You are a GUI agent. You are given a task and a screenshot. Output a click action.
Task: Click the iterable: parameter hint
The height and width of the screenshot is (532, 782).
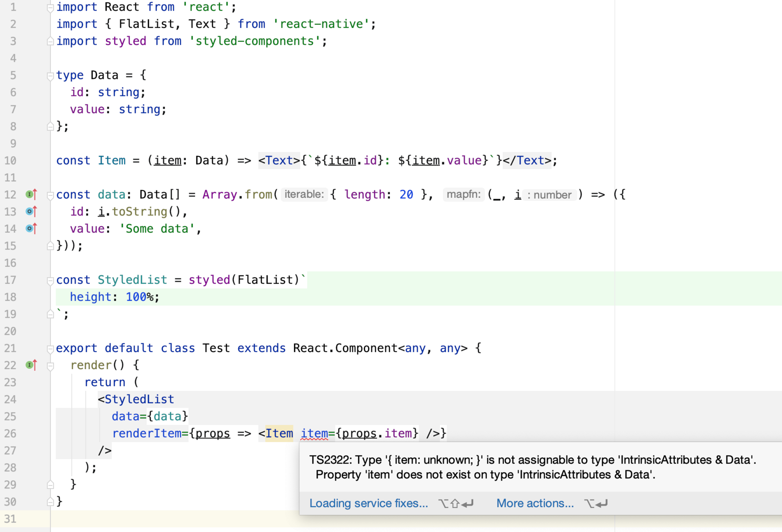tap(304, 195)
